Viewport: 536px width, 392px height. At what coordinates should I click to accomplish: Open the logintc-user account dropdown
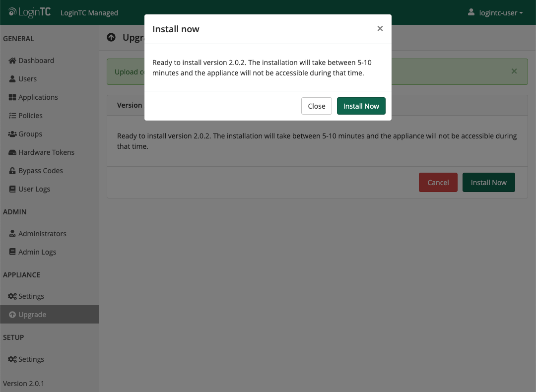(x=495, y=12)
